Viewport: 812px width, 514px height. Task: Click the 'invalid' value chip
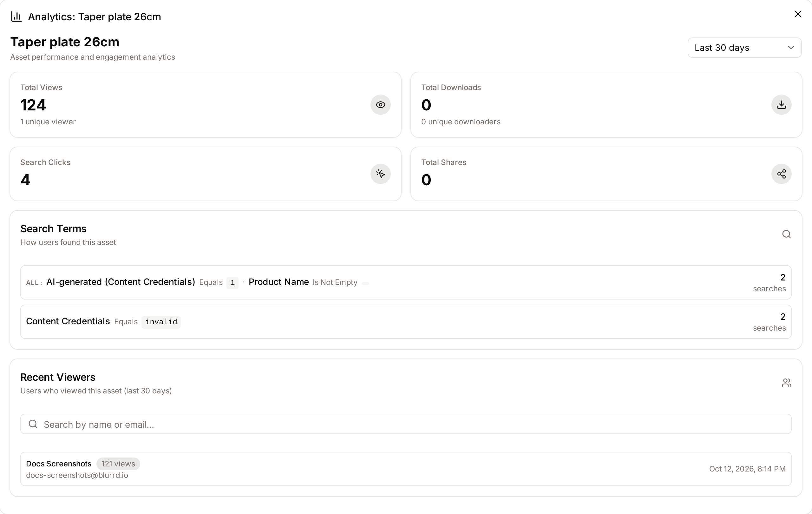[x=161, y=322]
